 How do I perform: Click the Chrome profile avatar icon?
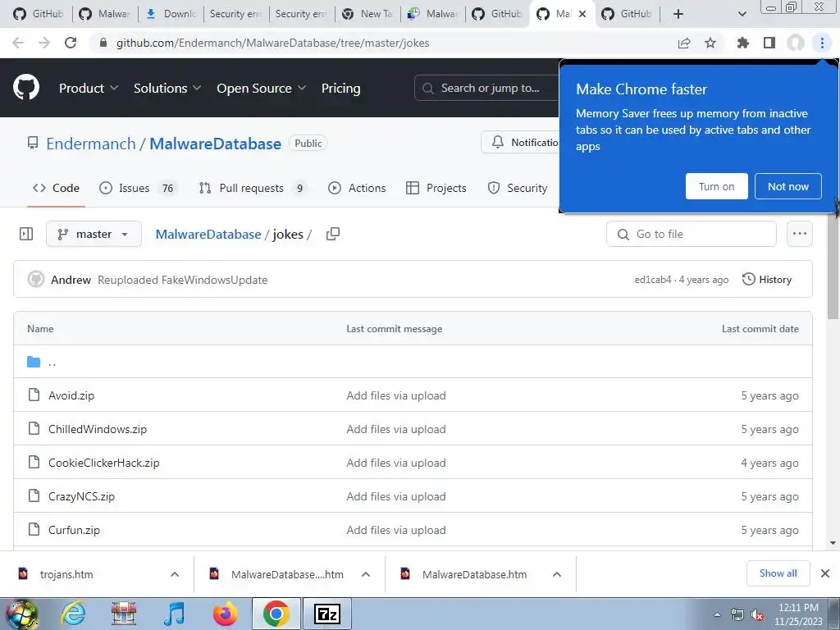(796, 43)
